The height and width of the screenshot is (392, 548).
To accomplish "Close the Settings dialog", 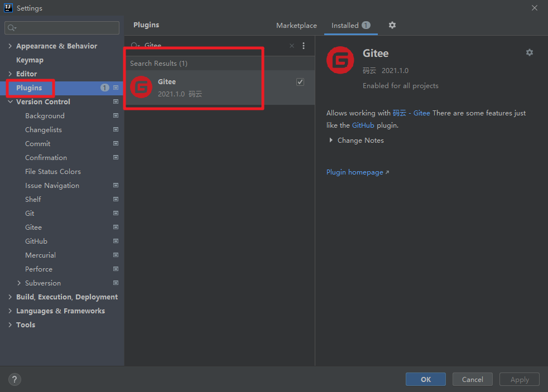I will (535, 8).
